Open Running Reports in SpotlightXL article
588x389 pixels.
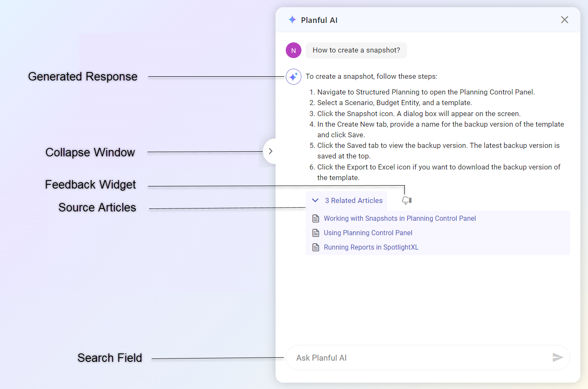click(371, 247)
